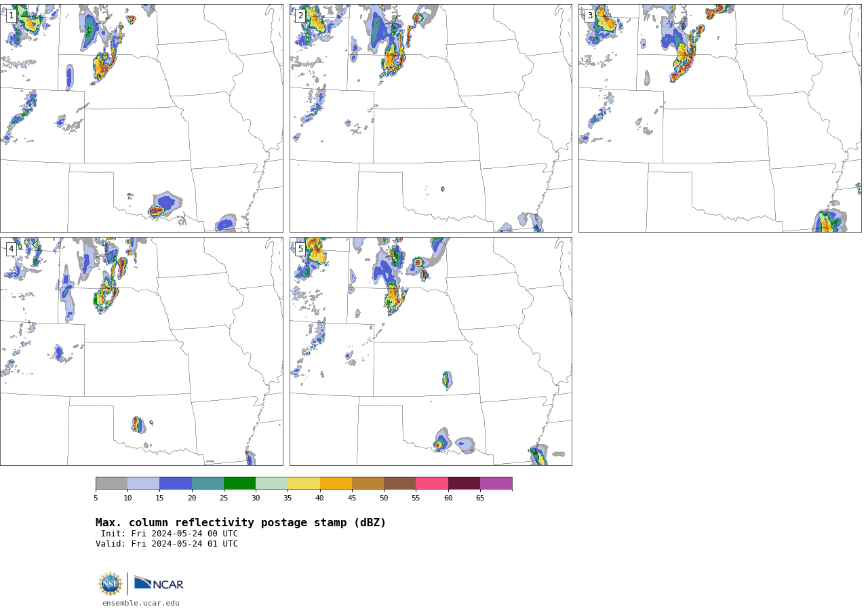Image resolution: width=868 pixels, height=611 pixels.
Task: Click the gray 5-10 dBZ swatch
Action: pyautogui.click(x=111, y=484)
